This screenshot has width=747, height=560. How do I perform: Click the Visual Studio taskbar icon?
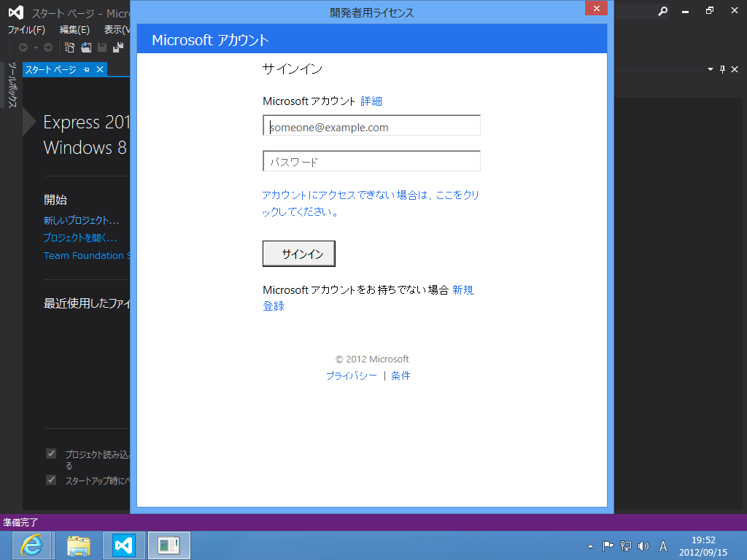[124, 545]
